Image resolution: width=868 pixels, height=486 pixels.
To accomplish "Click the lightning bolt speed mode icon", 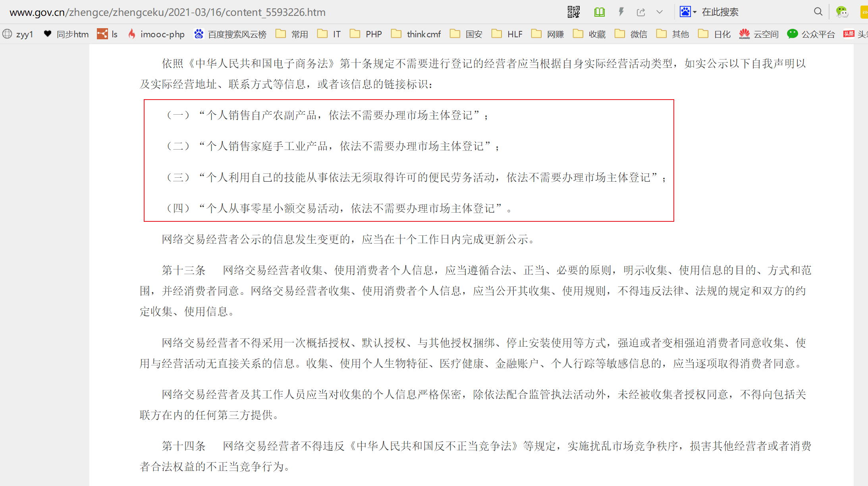I will (x=621, y=12).
